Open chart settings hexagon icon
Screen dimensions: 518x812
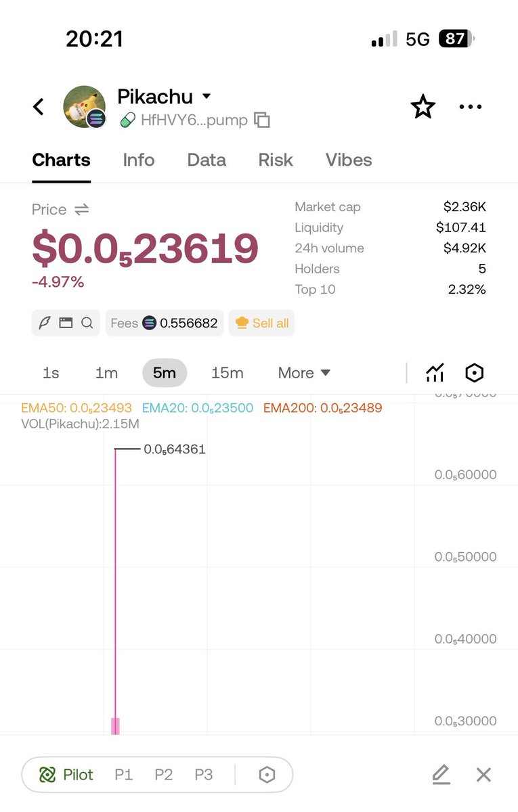click(x=475, y=373)
